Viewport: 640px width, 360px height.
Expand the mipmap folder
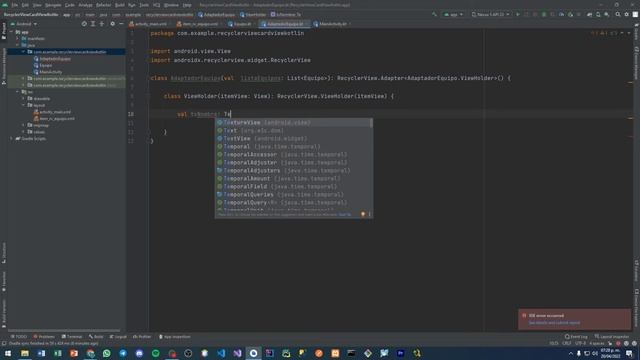tap(23, 125)
